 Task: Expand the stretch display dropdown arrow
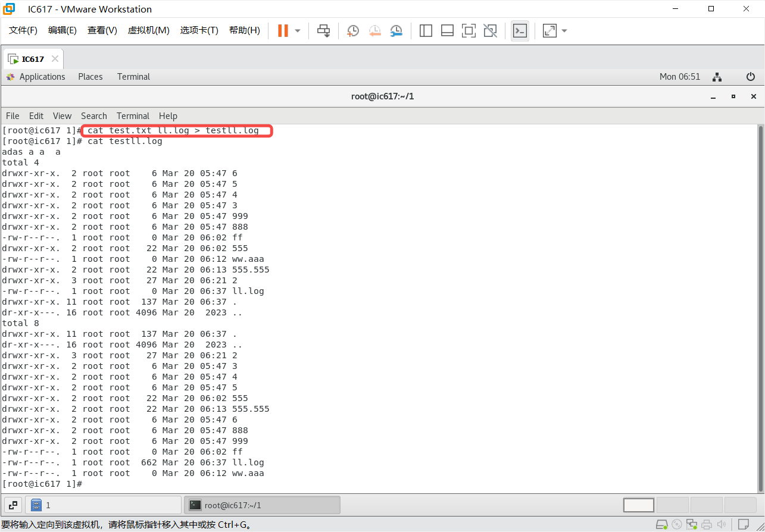coord(564,30)
